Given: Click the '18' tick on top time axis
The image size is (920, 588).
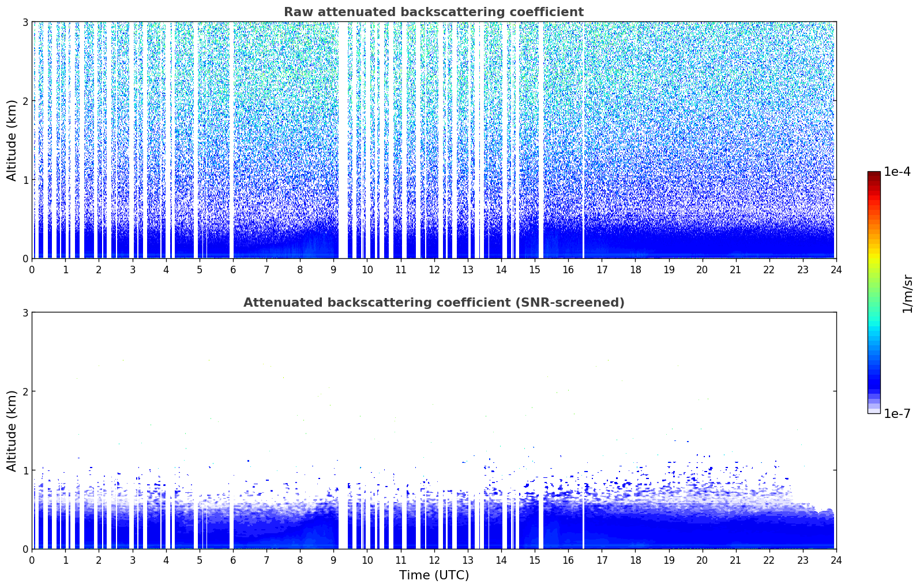Looking at the screenshot, I should click(635, 269).
